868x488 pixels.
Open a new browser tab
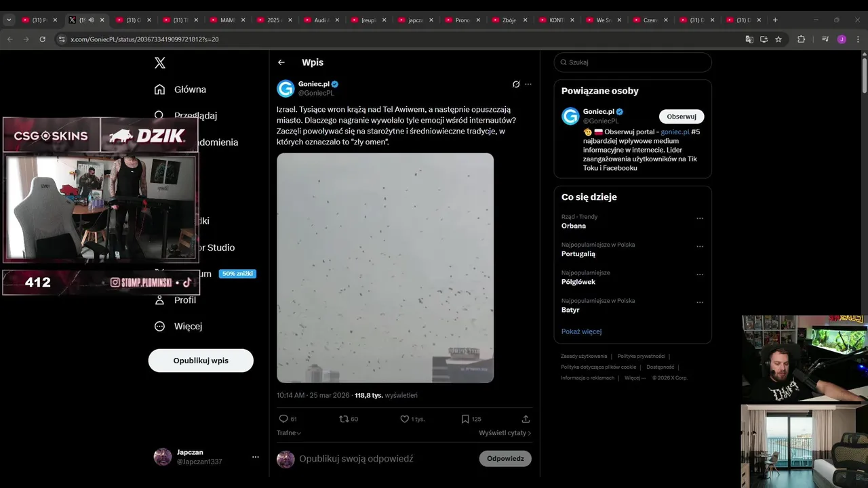point(775,20)
